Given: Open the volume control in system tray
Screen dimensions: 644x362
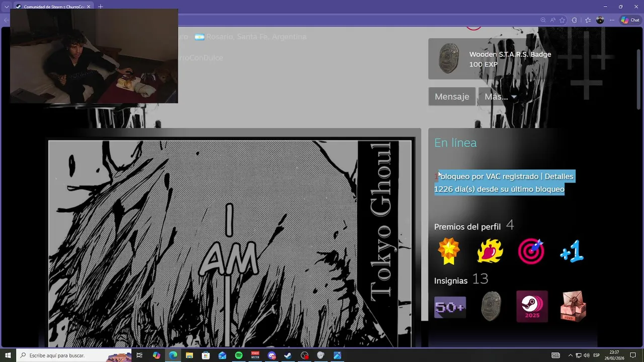Looking at the screenshot, I should click(x=587, y=355).
